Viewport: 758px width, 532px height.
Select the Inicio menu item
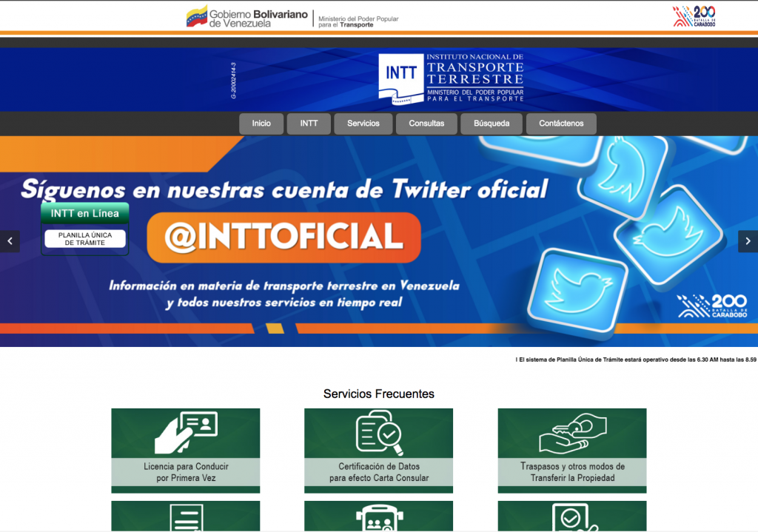click(261, 124)
